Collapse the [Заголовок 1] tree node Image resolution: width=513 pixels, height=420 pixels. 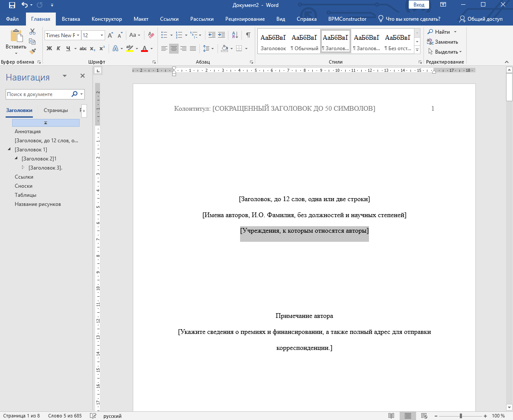coord(9,150)
